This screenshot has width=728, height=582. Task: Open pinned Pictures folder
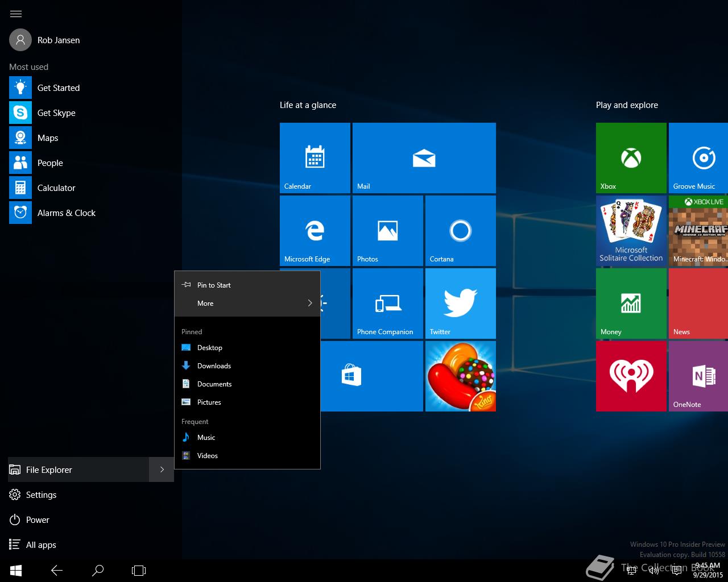click(x=247, y=402)
